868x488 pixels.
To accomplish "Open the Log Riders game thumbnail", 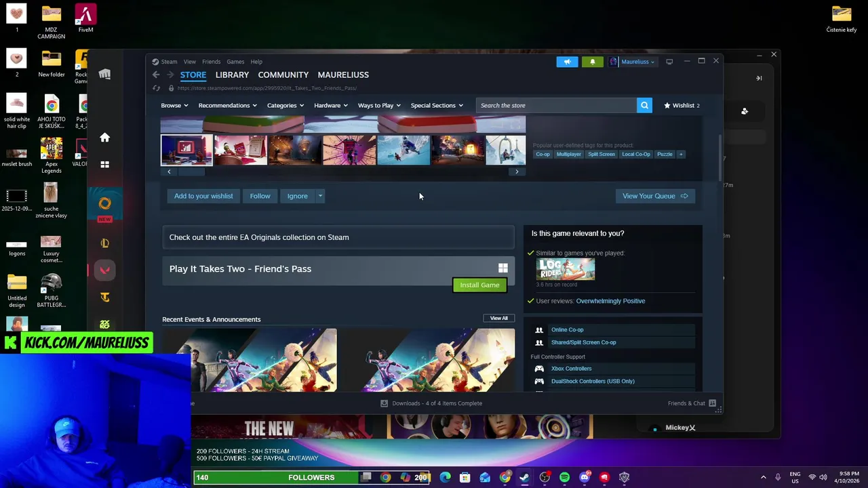I will coord(566,269).
